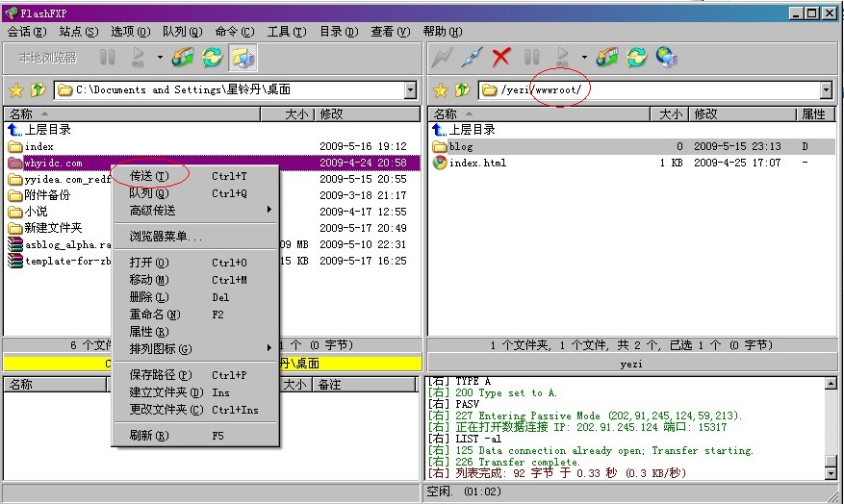Choose 重命名(N) in the context menu
The width and height of the screenshot is (844, 504).
point(194,315)
